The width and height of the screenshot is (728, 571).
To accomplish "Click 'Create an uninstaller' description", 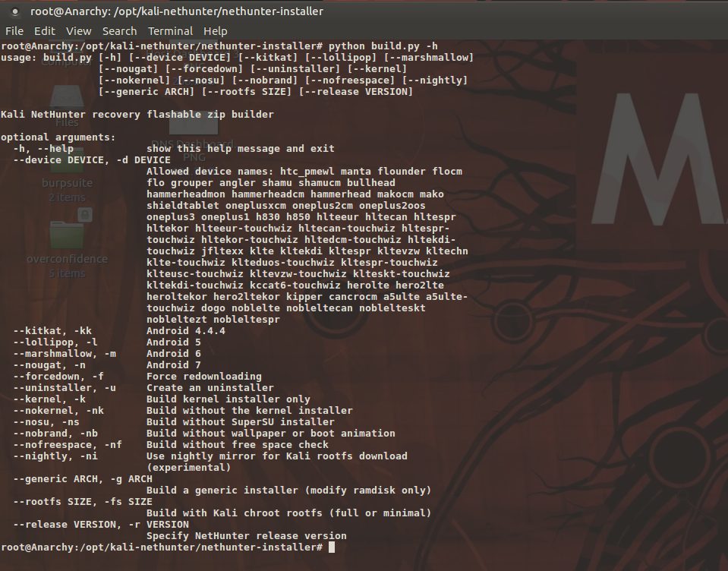I will (x=210, y=388).
